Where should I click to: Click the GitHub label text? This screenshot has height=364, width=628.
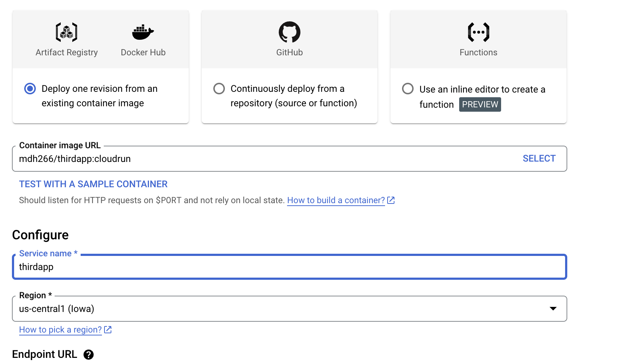pos(290,52)
